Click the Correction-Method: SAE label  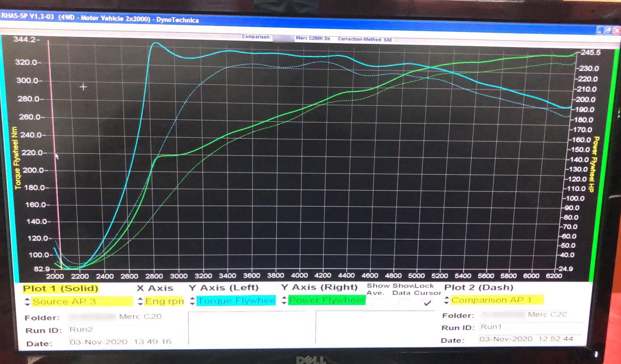point(365,39)
